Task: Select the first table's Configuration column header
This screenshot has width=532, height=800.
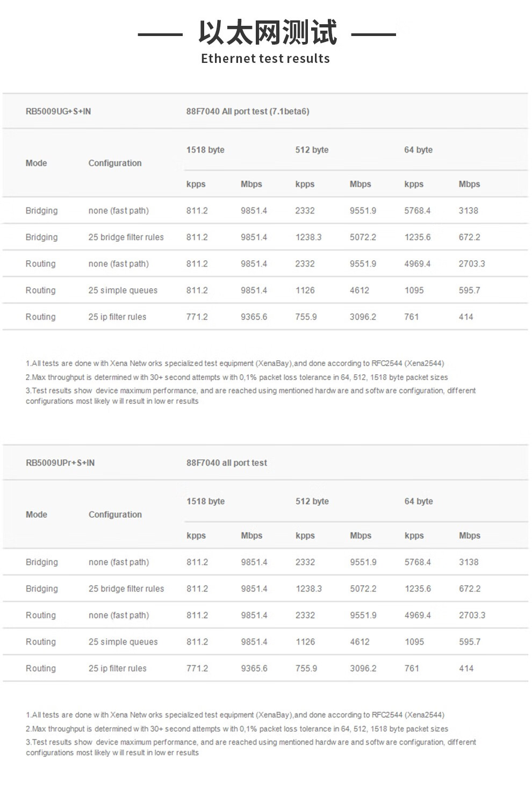Action: (115, 163)
